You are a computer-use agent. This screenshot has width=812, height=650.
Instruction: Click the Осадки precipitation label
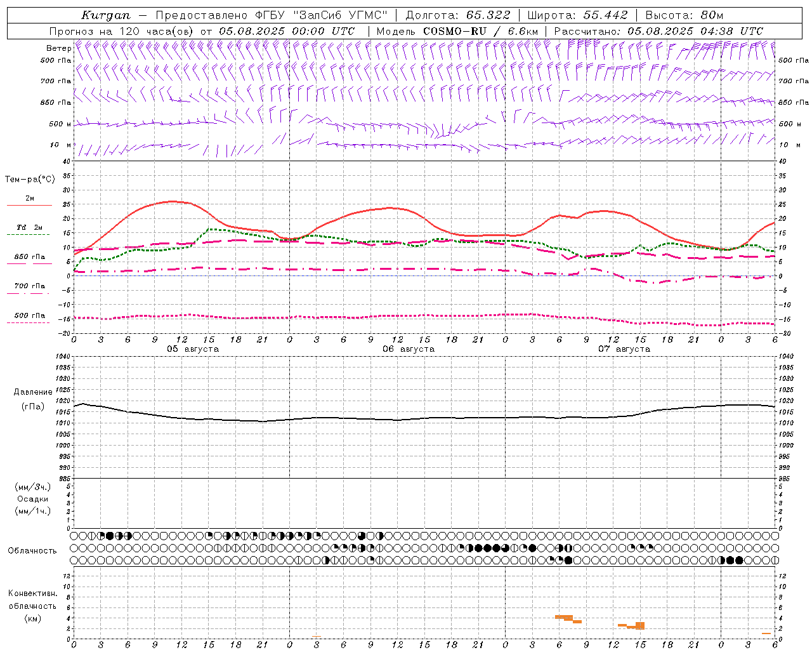pyautogui.click(x=33, y=499)
